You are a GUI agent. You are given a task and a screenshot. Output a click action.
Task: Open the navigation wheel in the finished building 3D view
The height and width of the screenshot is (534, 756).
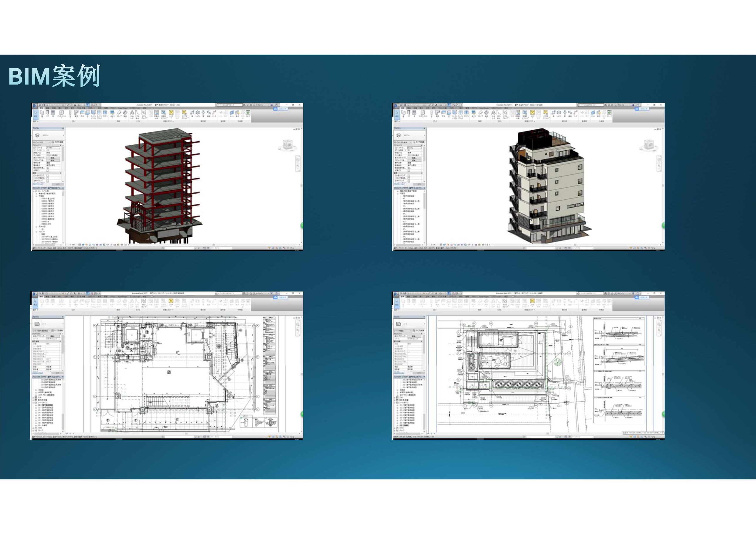tap(659, 160)
